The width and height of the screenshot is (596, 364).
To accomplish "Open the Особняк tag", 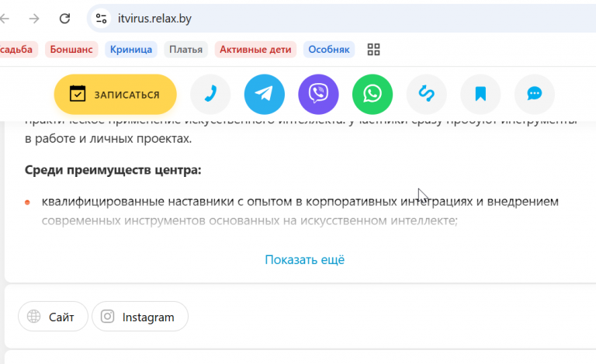I will point(329,50).
